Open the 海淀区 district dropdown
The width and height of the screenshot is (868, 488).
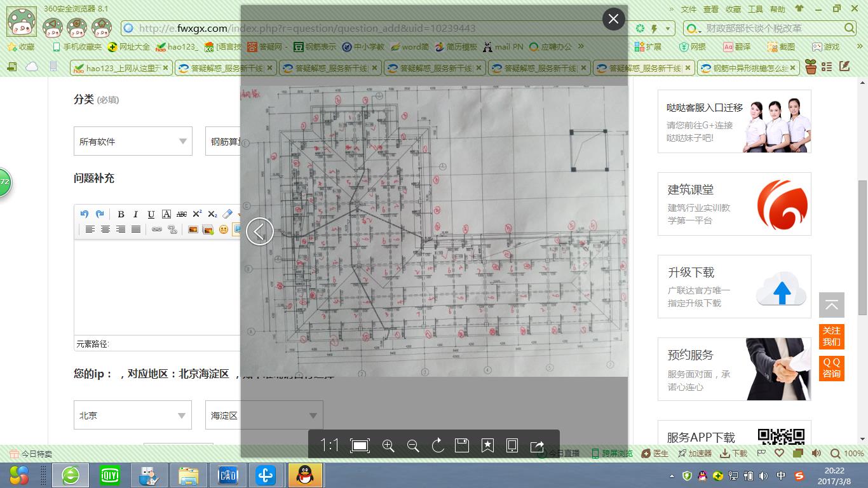tap(264, 415)
